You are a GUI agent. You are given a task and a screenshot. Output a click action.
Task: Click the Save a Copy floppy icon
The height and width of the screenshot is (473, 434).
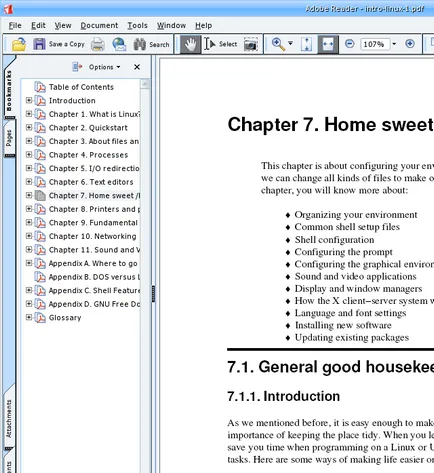click(x=39, y=44)
